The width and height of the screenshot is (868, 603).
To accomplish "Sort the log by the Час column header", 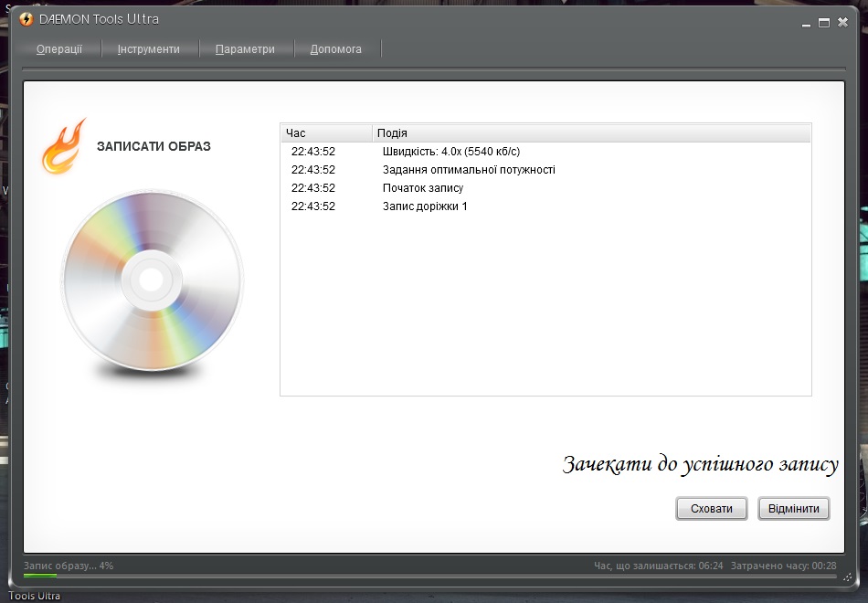I will pos(325,133).
